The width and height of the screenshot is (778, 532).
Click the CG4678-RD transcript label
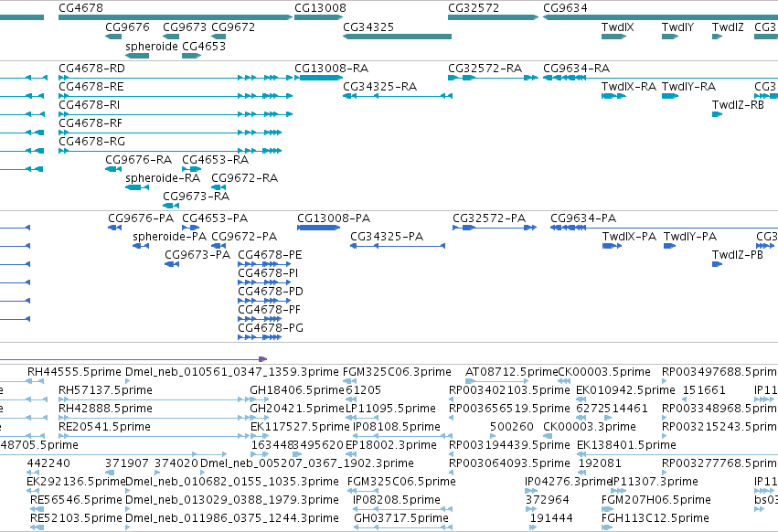click(x=91, y=68)
